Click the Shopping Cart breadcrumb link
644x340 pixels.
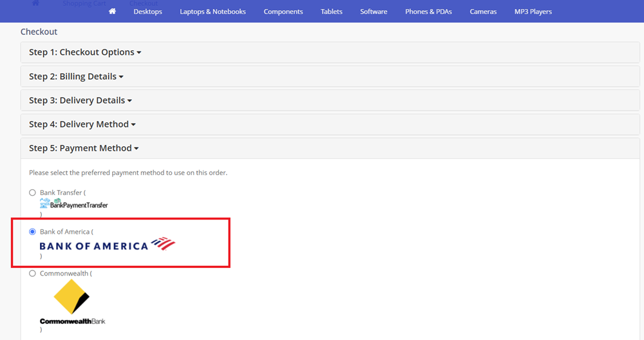84,3
